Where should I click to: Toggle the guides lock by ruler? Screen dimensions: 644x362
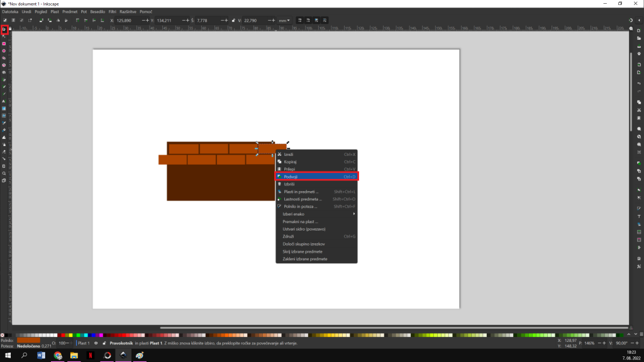10,29
